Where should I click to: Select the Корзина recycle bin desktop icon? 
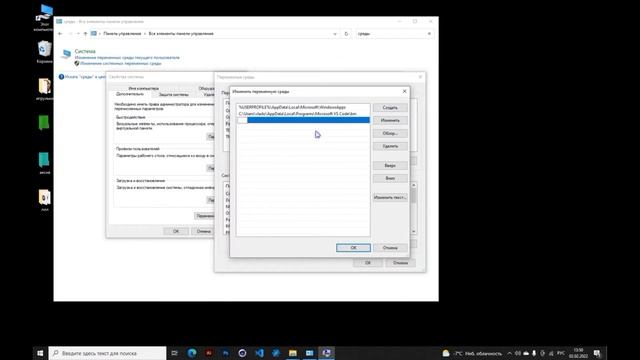pyautogui.click(x=44, y=52)
